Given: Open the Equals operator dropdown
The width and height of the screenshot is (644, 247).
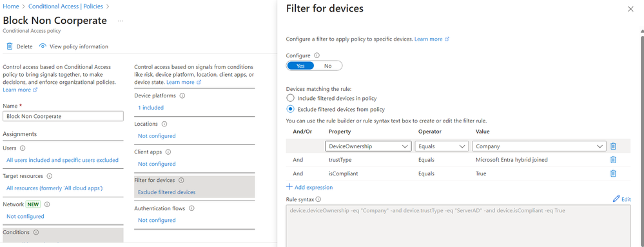Looking at the screenshot, I should point(442,146).
